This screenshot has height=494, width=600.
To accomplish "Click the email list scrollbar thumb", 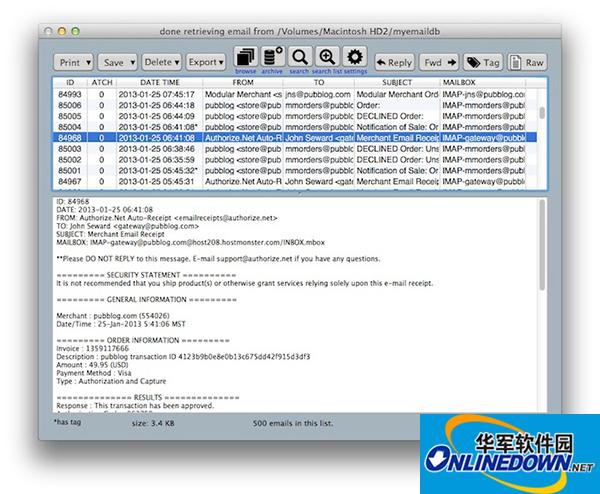I will pos(542,113).
